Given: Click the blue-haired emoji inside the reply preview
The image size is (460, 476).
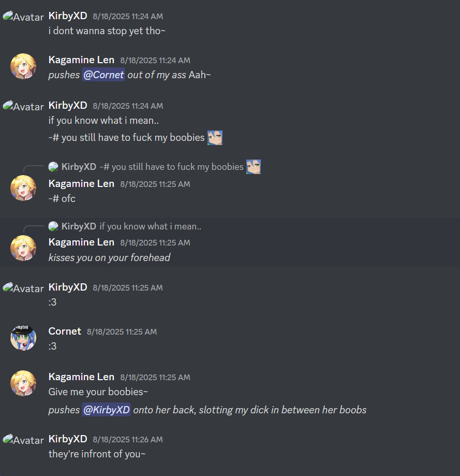Looking at the screenshot, I should (x=254, y=167).
